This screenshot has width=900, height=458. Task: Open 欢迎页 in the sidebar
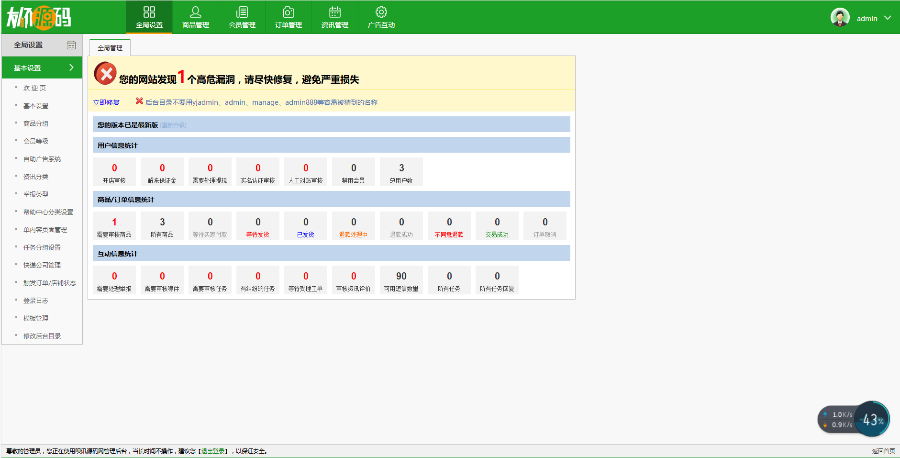[x=34, y=88]
